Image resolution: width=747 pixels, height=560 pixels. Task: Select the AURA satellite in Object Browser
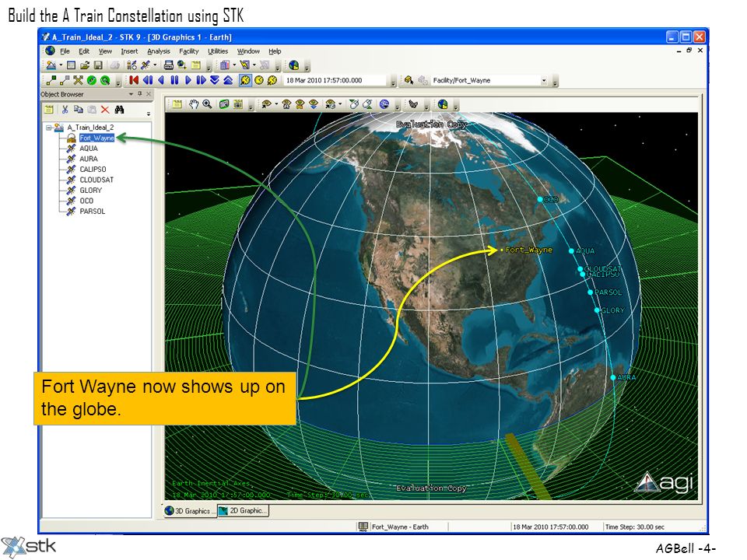point(88,159)
